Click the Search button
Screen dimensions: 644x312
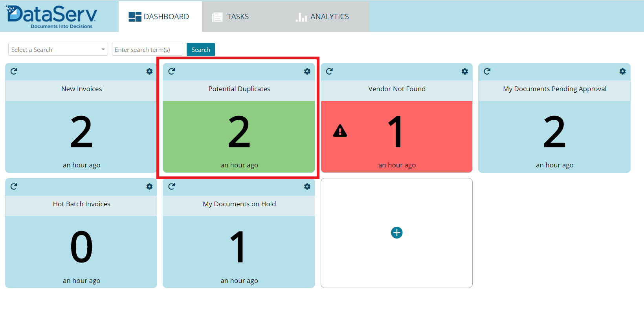coord(201,50)
